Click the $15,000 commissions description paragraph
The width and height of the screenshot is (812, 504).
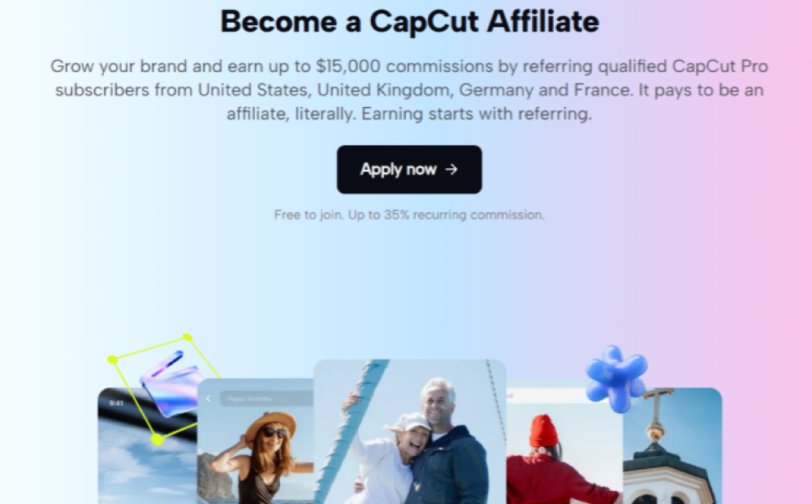point(409,90)
